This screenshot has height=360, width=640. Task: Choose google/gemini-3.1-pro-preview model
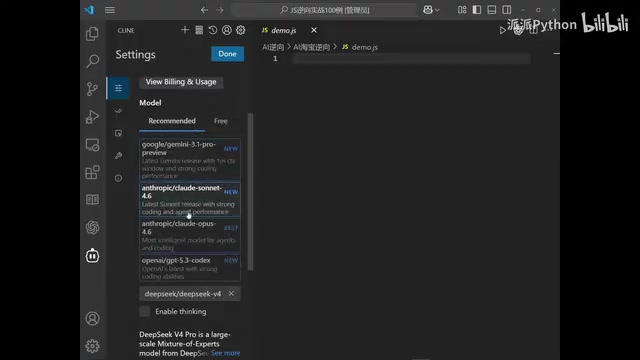click(x=190, y=160)
